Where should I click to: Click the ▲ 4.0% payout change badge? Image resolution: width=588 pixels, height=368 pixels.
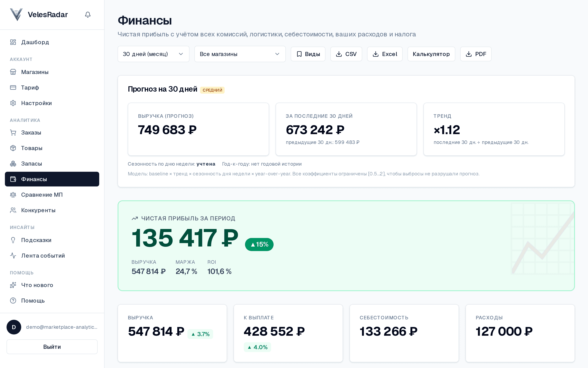[x=257, y=347]
